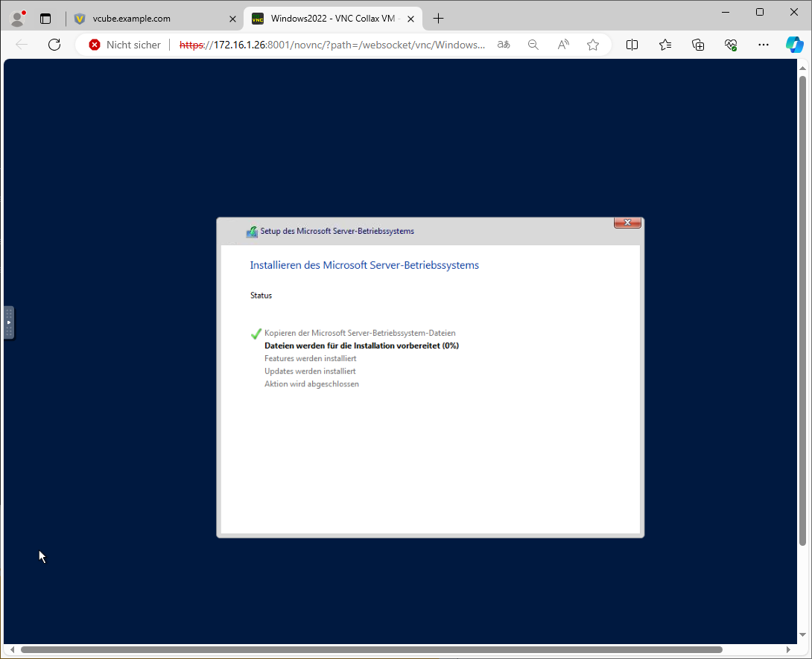Open the Settings and more menu
Viewport: 812px width, 659px height.
(764, 45)
